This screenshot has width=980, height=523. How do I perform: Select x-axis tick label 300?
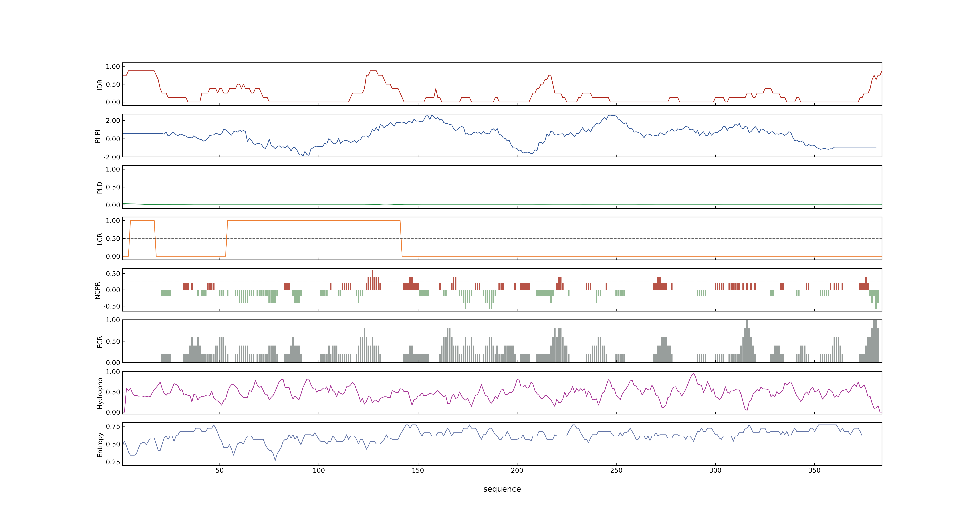[715, 470]
